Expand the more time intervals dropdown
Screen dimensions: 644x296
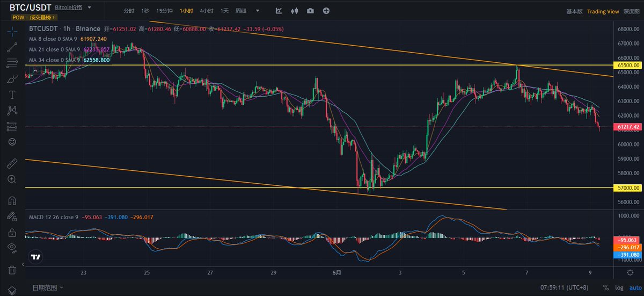259,11
